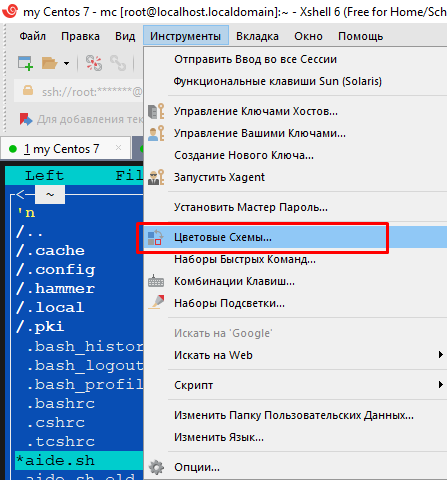Screen dimensions: 447x480
Task: Open Цветовые Схемы menu entry
Action: click(x=295, y=237)
